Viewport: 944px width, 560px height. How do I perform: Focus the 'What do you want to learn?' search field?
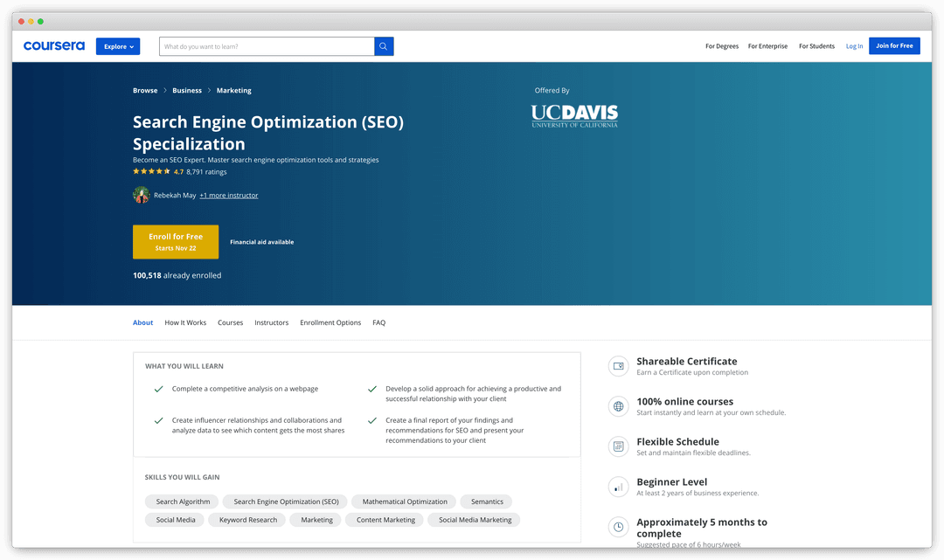pyautogui.click(x=267, y=46)
